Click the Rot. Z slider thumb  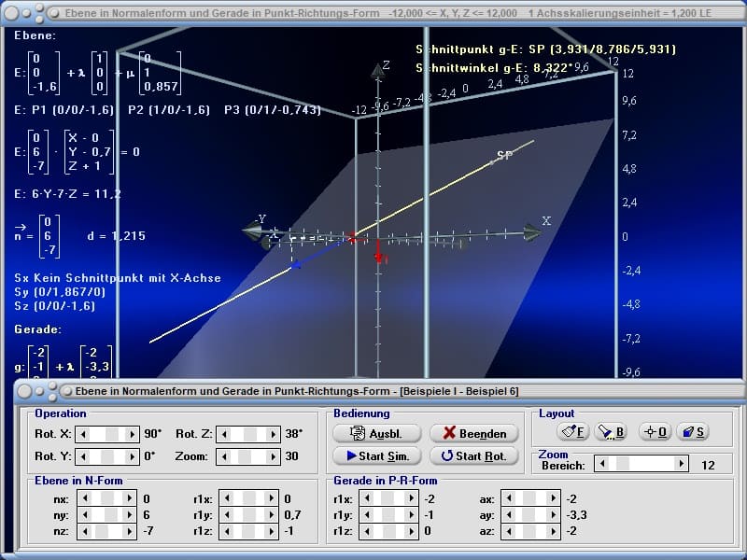coord(249,434)
